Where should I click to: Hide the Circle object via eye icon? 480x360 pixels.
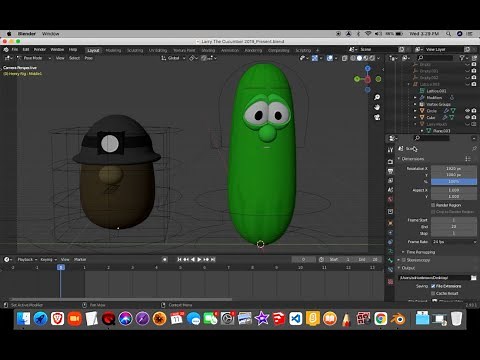(x=467, y=111)
